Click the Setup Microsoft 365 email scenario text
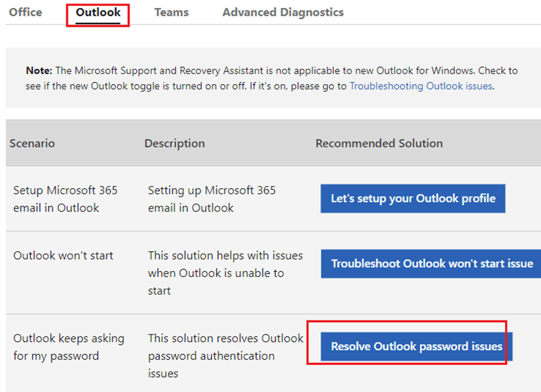541x392 pixels. click(64, 199)
